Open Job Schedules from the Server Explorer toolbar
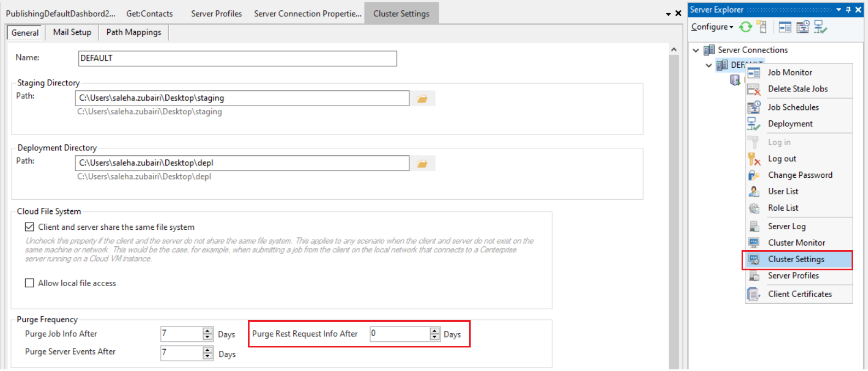Screen dimensions: 868x371 pos(803,27)
